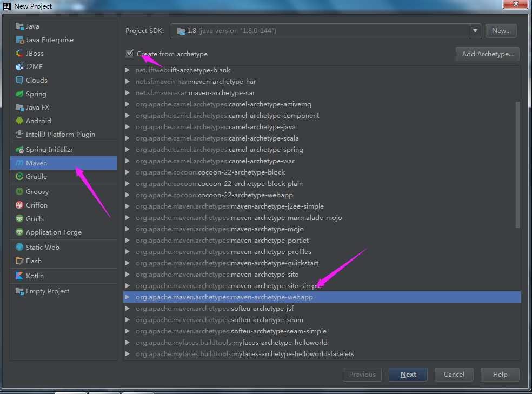Click the Groovy icon
This screenshot has height=394, width=532.
coord(19,191)
